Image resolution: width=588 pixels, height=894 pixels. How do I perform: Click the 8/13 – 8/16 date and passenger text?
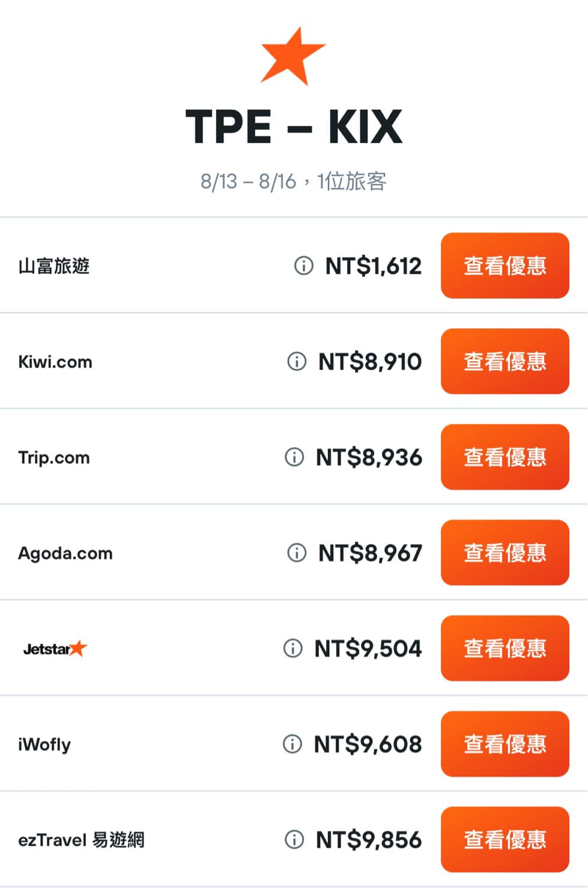[x=294, y=181]
